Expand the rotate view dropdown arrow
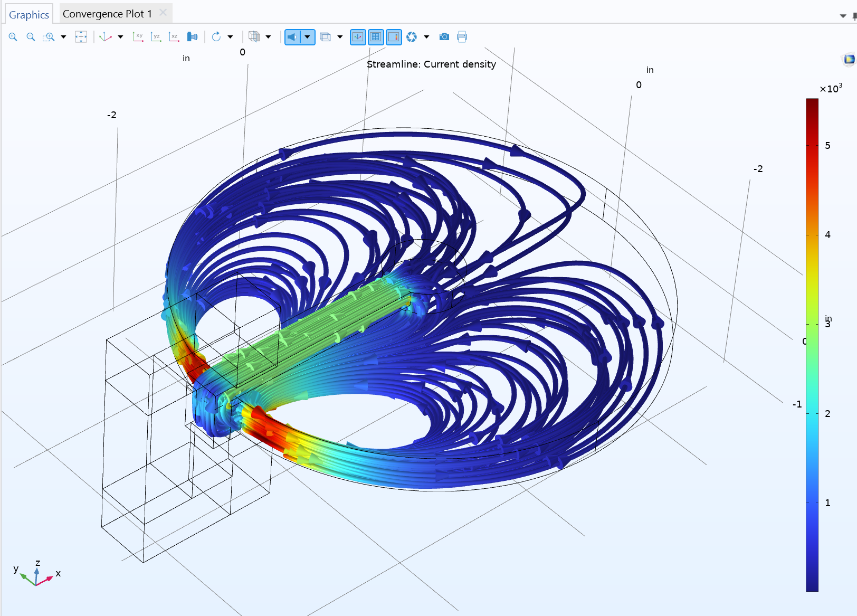857x616 pixels. tap(230, 37)
